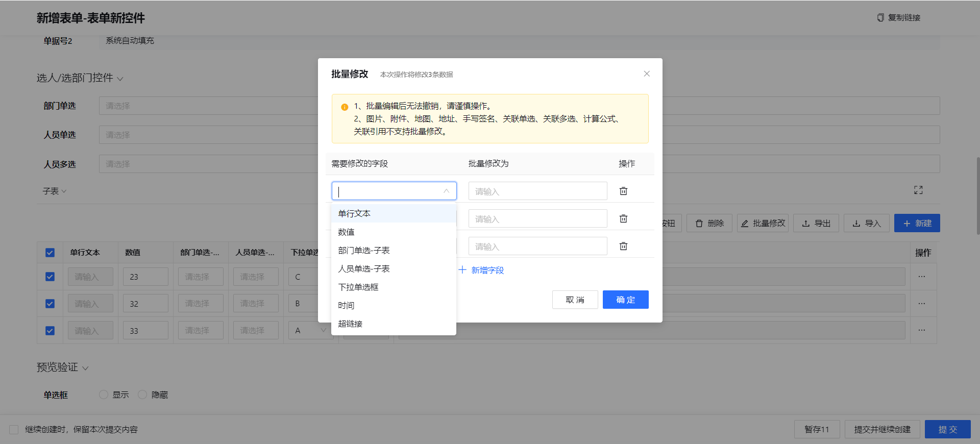The height and width of the screenshot is (444, 980).
Task: Check 继续创建时，保留本次提交内容
Action: tap(14, 430)
